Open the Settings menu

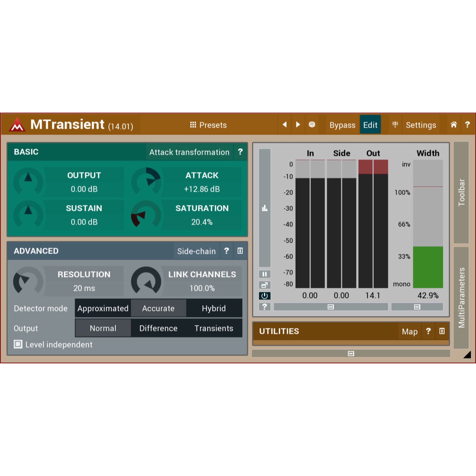[x=421, y=125]
